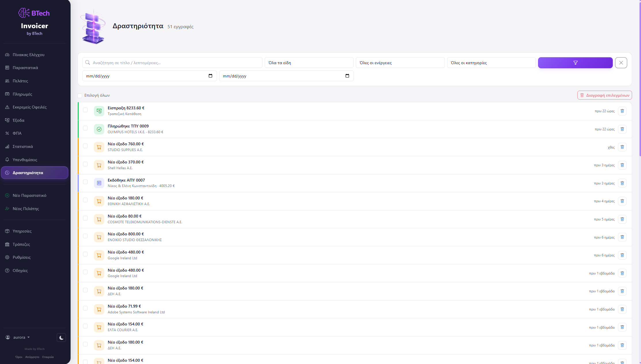Select the Είσπραξη 8233.60 € checkbox
This screenshot has height=364, width=641.
pyautogui.click(x=85, y=110)
